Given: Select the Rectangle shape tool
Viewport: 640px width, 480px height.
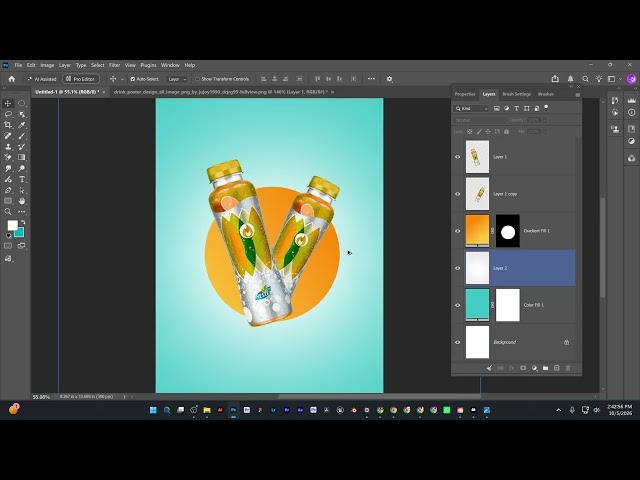Looking at the screenshot, I should click(x=8, y=201).
